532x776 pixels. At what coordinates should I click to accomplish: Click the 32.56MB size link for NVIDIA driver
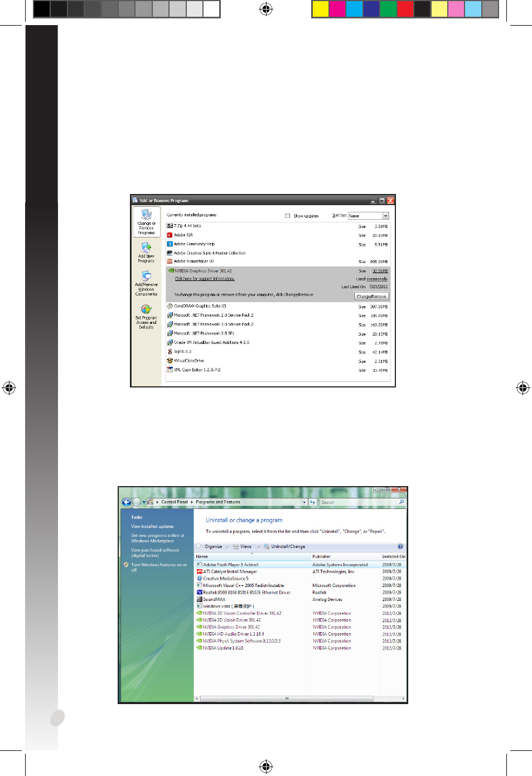click(380, 271)
